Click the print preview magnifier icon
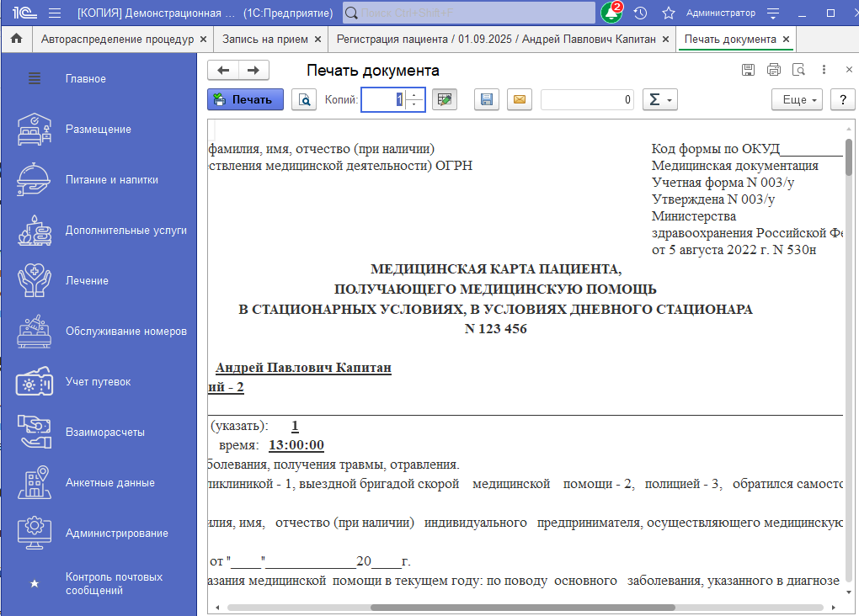859x616 pixels. point(304,99)
